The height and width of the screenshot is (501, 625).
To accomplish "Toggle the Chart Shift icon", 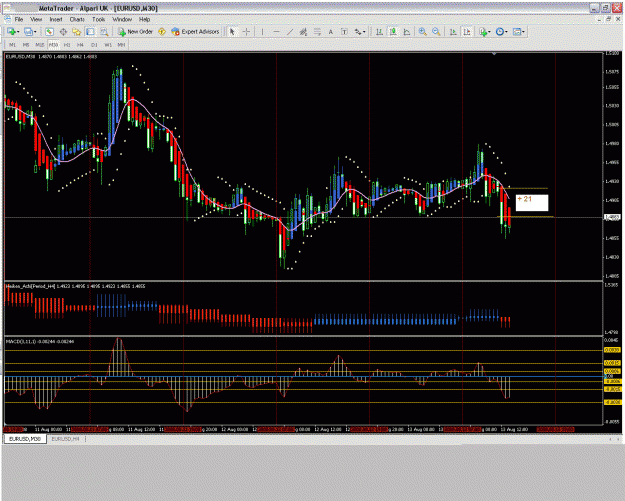I will click(466, 31).
